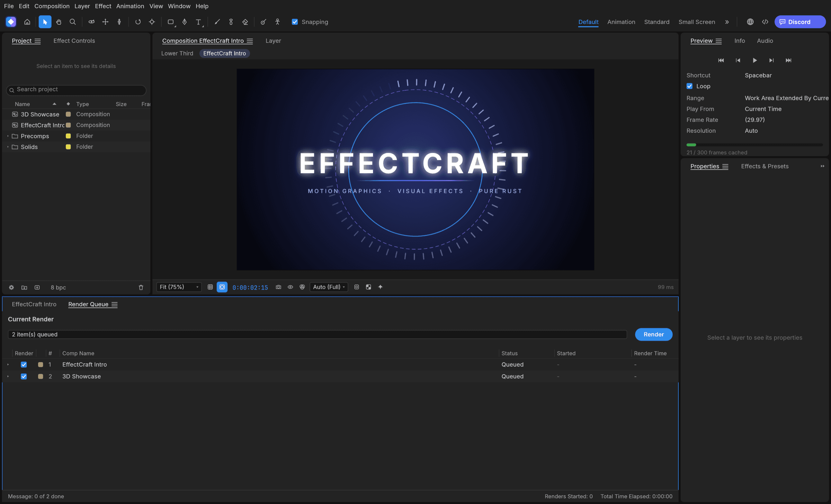Select the Hand tool
The height and width of the screenshot is (504, 831).
pos(59,22)
